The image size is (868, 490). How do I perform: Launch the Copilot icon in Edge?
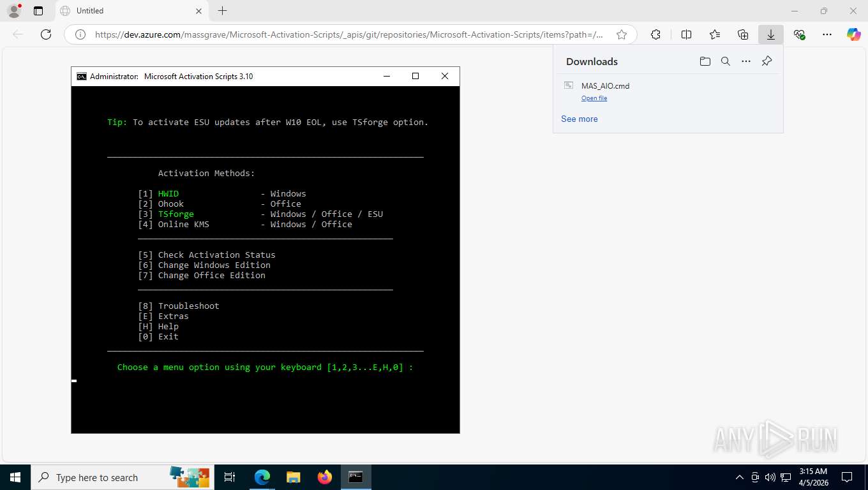pyautogui.click(x=854, y=35)
